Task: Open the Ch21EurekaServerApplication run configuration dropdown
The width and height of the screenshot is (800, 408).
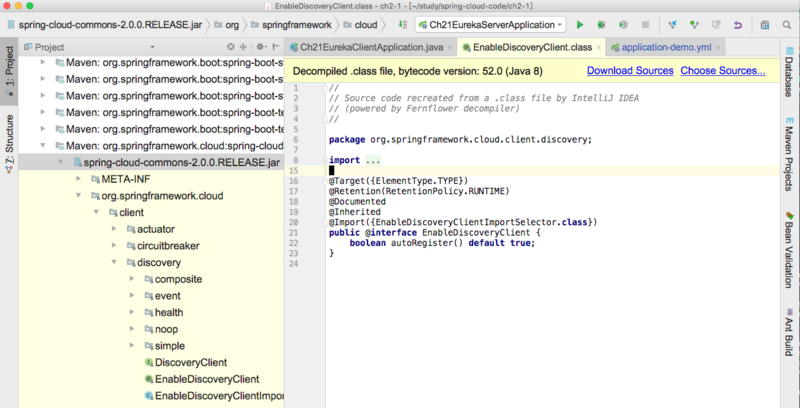Action: (490, 22)
